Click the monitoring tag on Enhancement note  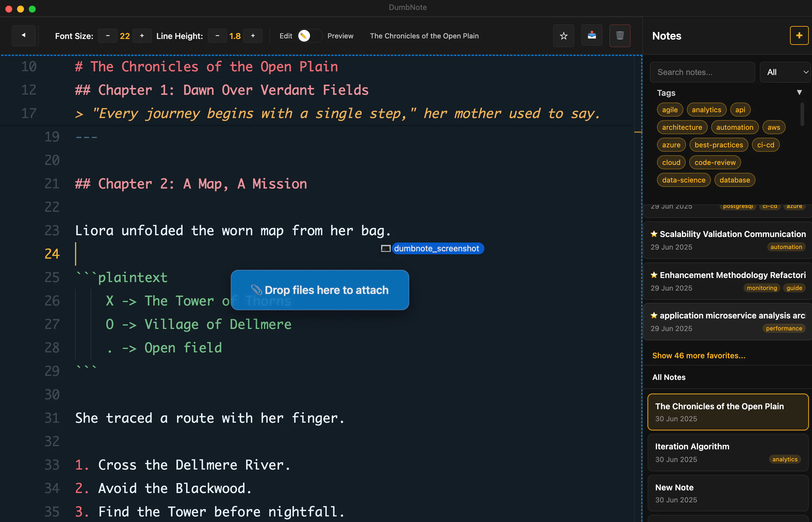762,288
